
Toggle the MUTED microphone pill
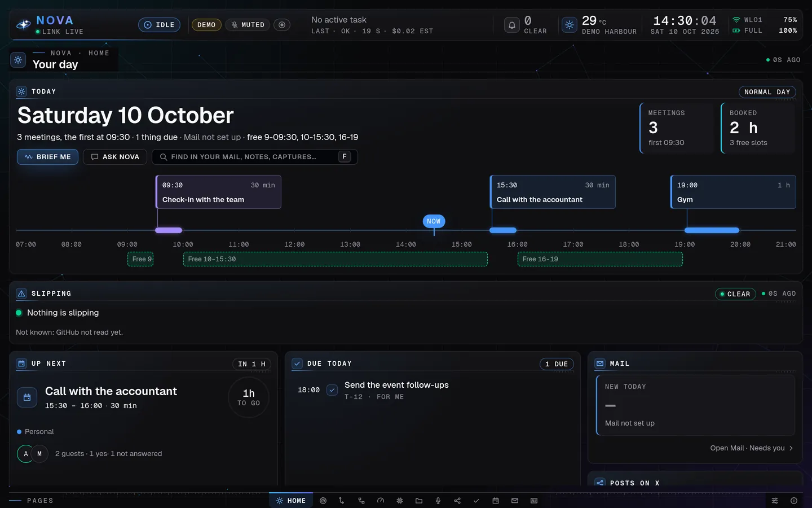tap(248, 25)
